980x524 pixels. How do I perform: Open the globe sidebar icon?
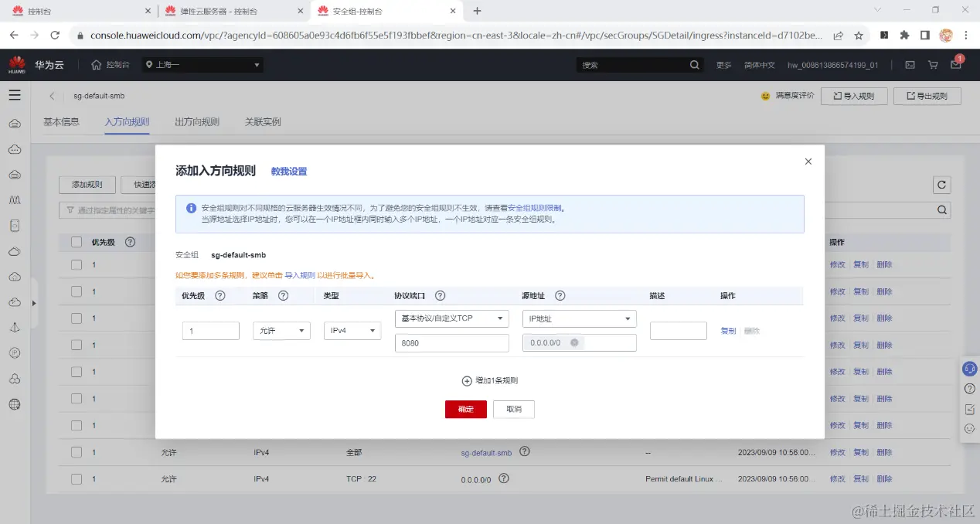click(x=14, y=403)
